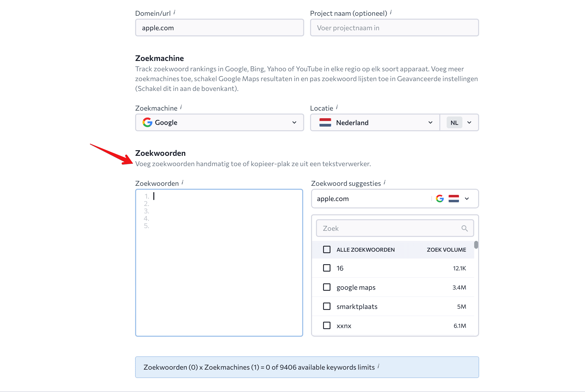Viewport: 585px width, 392px height.
Task: Open the NL language dropdown
Action: click(459, 122)
